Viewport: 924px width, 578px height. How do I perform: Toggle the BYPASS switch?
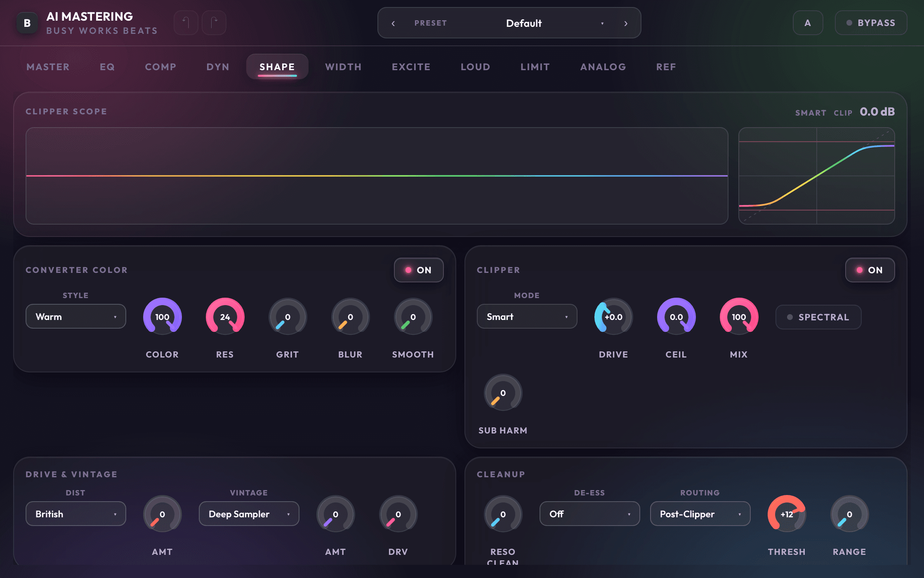point(871,23)
